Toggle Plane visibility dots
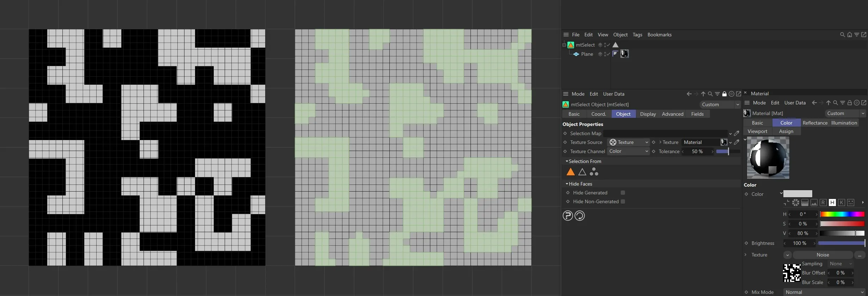 point(605,54)
